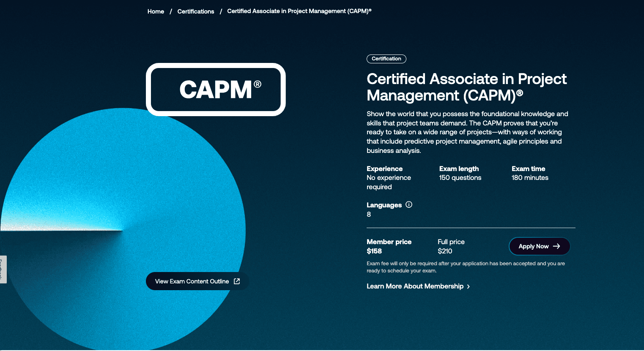
Task: Click the Certification pill tag
Action: (x=386, y=59)
